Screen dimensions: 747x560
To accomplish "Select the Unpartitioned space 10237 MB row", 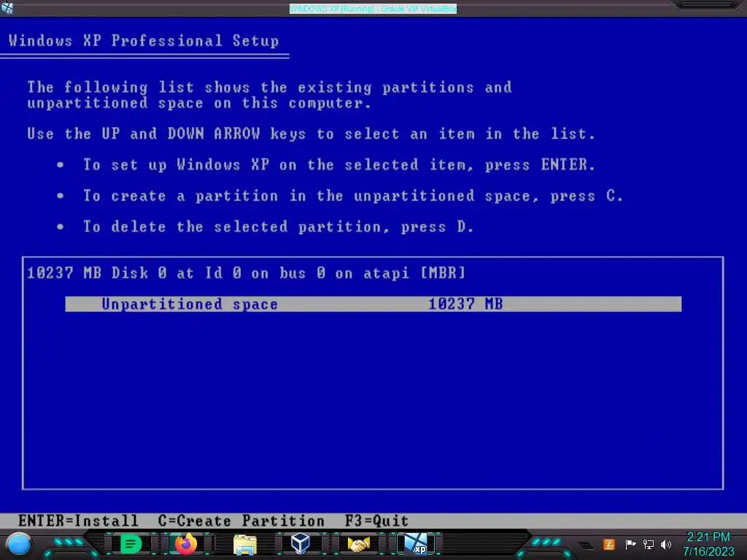I will pos(373,304).
